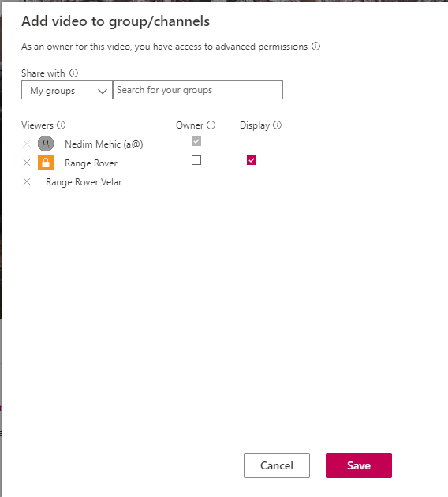This screenshot has height=497, width=448.
Task: Click the Save button
Action: pos(359,465)
